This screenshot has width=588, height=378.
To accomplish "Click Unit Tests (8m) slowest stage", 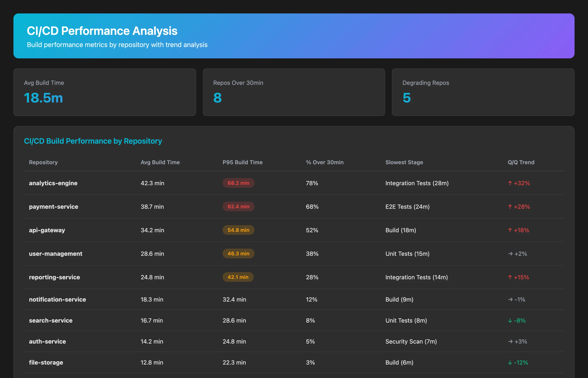I will pos(406,320).
